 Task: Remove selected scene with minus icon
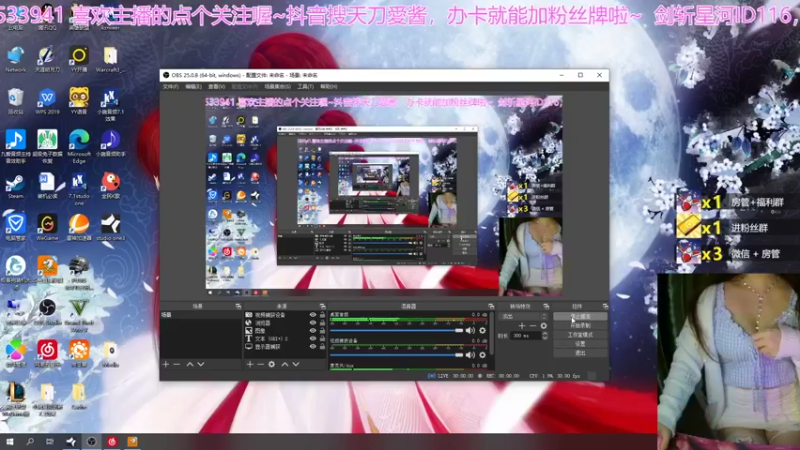click(x=177, y=364)
